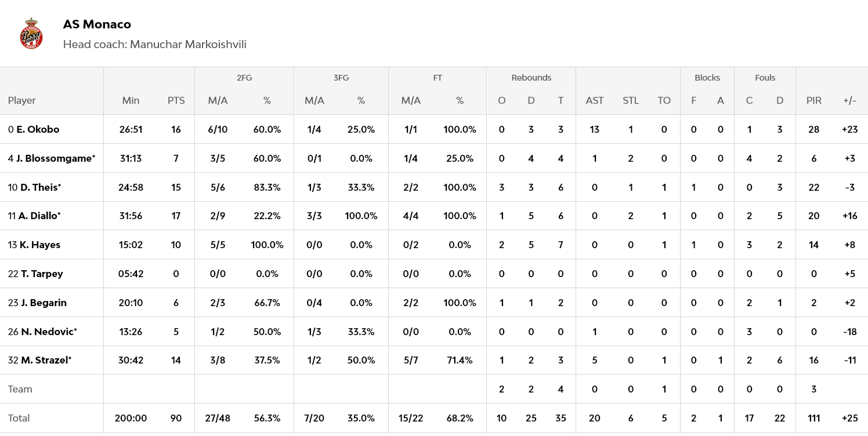Click T. Tarpey's name
Image resolution: width=868 pixels, height=436 pixels.
click(42, 274)
